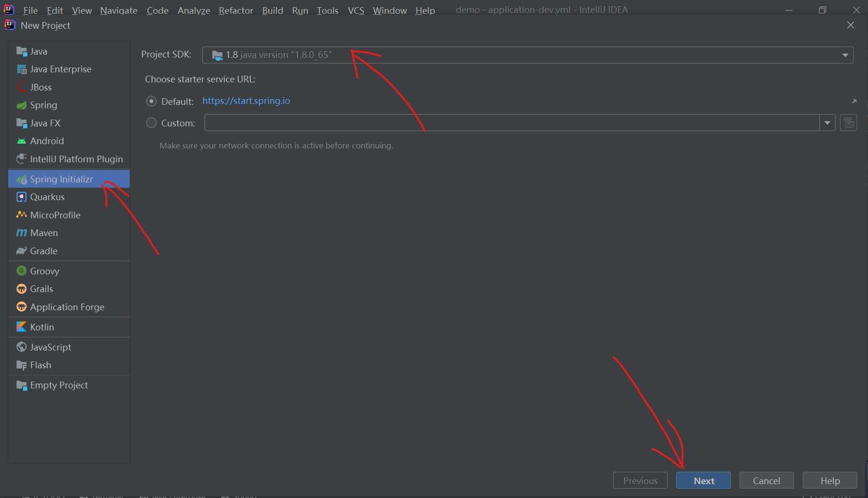Open the Tools menu
Image resolution: width=868 pixels, height=498 pixels.
327,10
